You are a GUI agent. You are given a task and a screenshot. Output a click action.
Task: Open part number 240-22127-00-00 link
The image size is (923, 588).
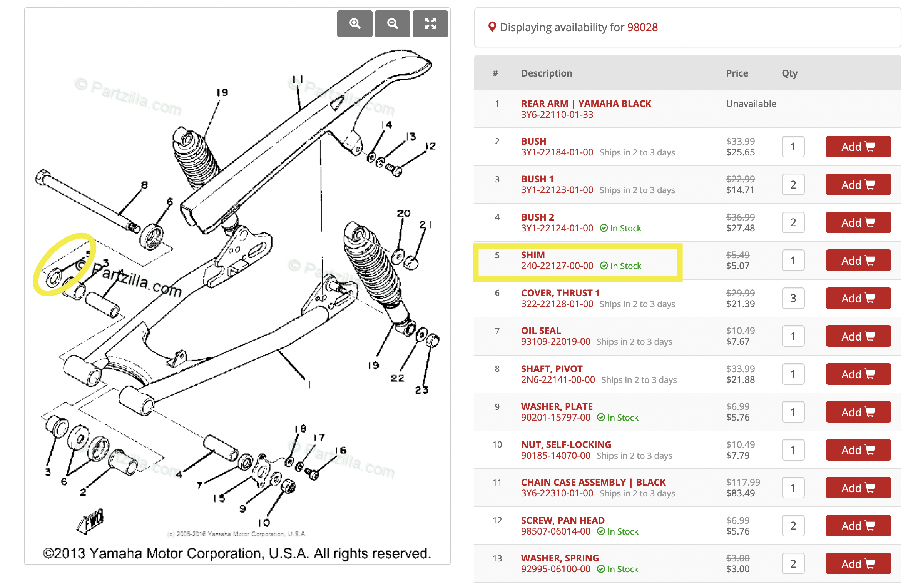pos(557,266)
